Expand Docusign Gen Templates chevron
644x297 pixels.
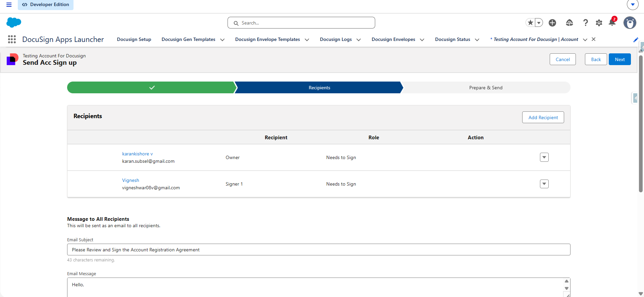pos(222,40)
